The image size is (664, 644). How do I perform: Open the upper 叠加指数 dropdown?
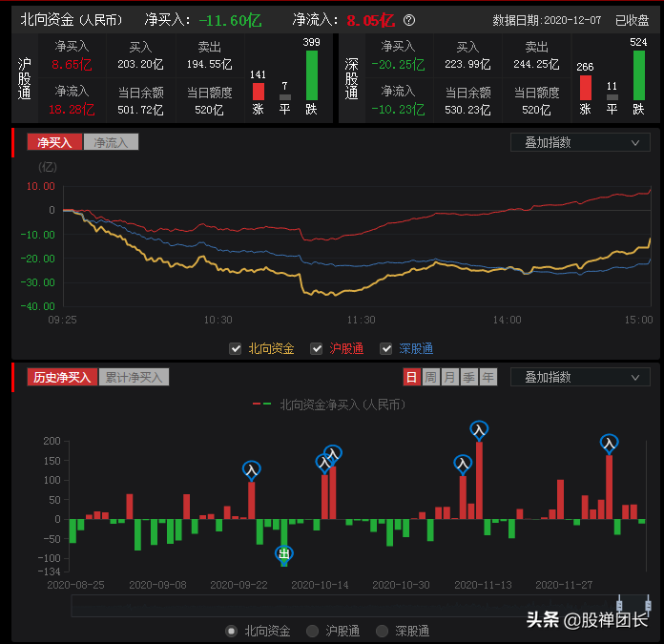click(580, 142)
